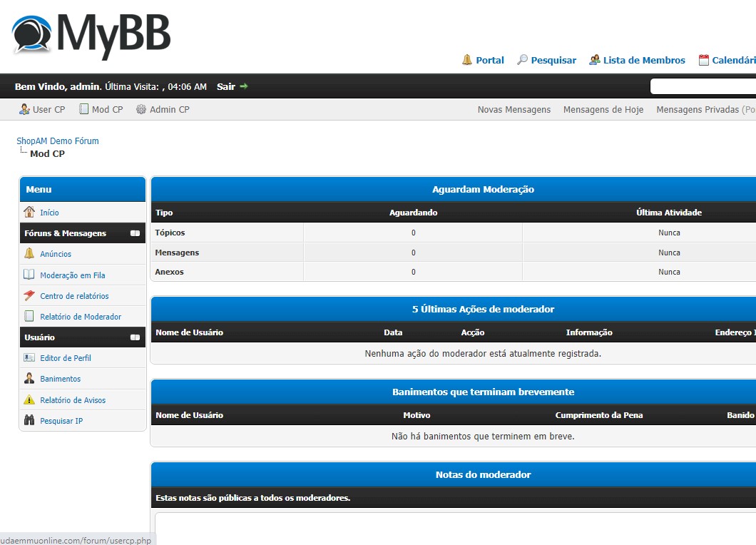This screenshot has width=756, height=545.
Task: Collapse the Usuário menu section
Action: coord(135,337)
